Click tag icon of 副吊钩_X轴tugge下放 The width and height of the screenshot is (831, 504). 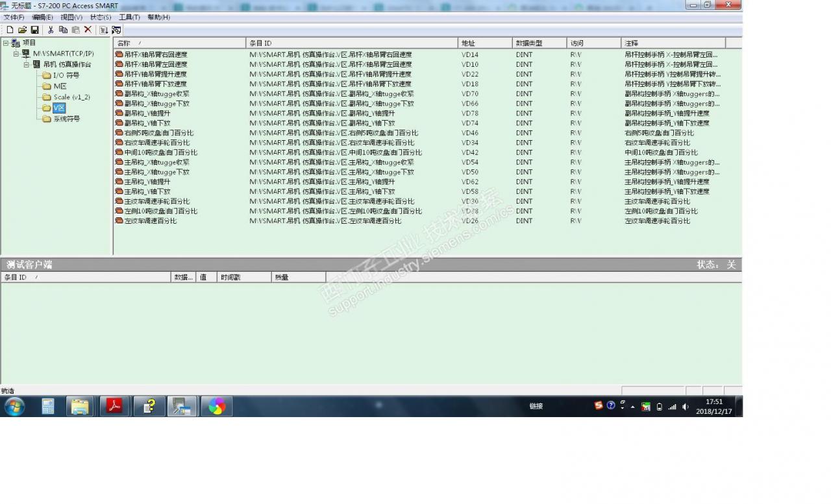(119, 103)
